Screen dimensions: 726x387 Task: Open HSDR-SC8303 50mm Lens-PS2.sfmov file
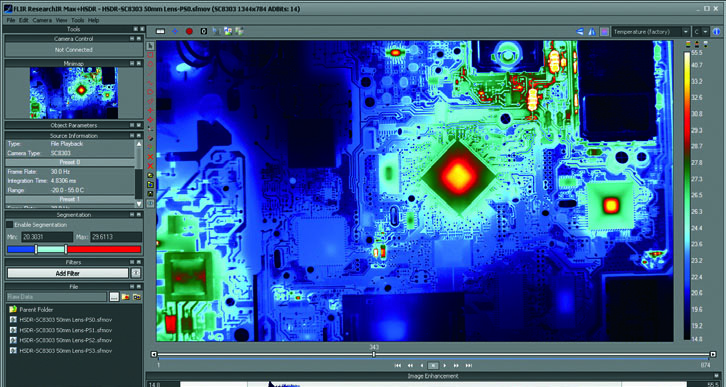[x=65, y=340]
